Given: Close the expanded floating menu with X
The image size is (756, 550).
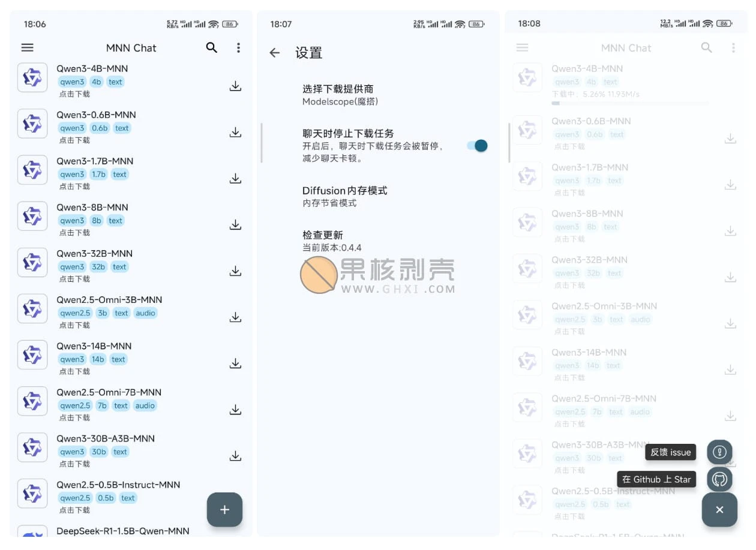Looking at the screenshot, I should (x=719, y=510).
